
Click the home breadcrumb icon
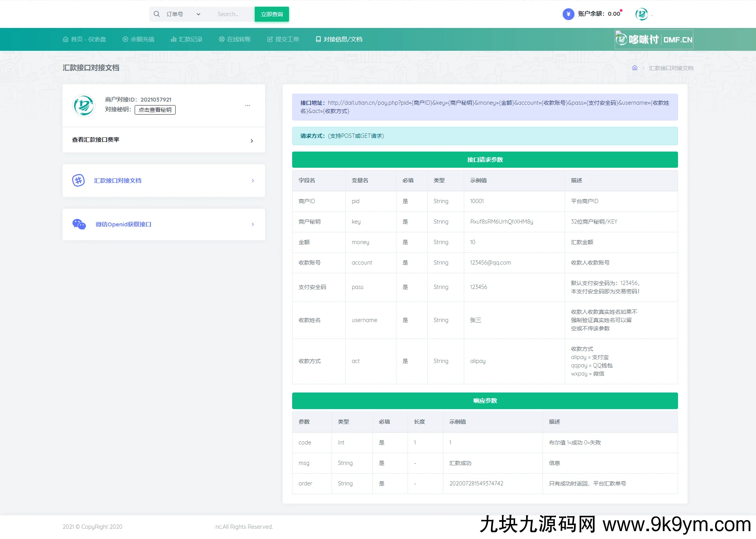(x=635, y=68)
